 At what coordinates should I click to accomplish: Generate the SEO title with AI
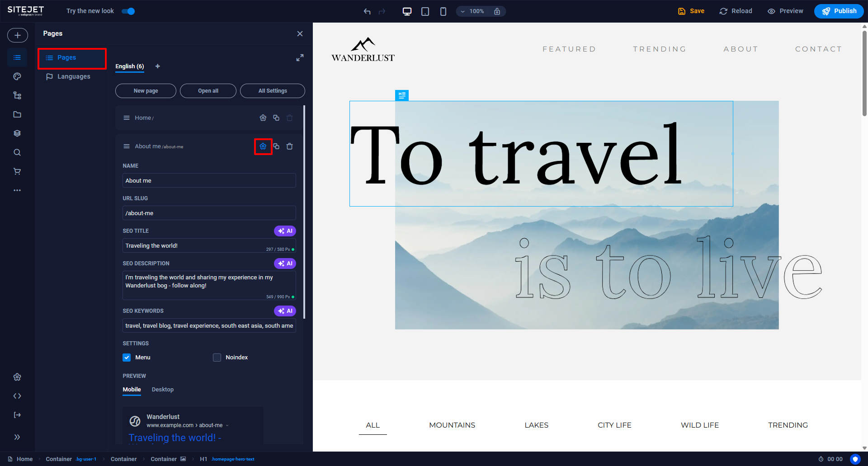[285, 231]
